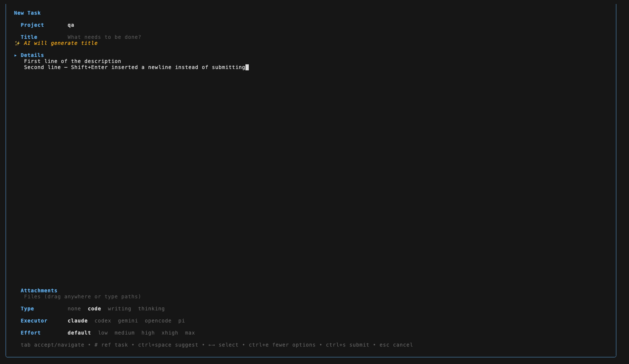Screen dimensions: 629x364
Task: Click the sparkle icon beside AI title note
Action: pyautogui.click(x=17, y=43)
